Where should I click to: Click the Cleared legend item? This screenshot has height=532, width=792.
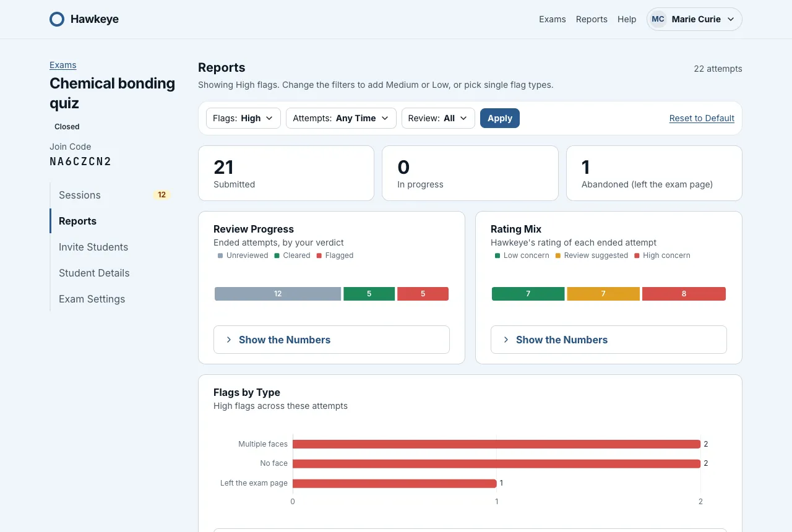pos(292,255)
